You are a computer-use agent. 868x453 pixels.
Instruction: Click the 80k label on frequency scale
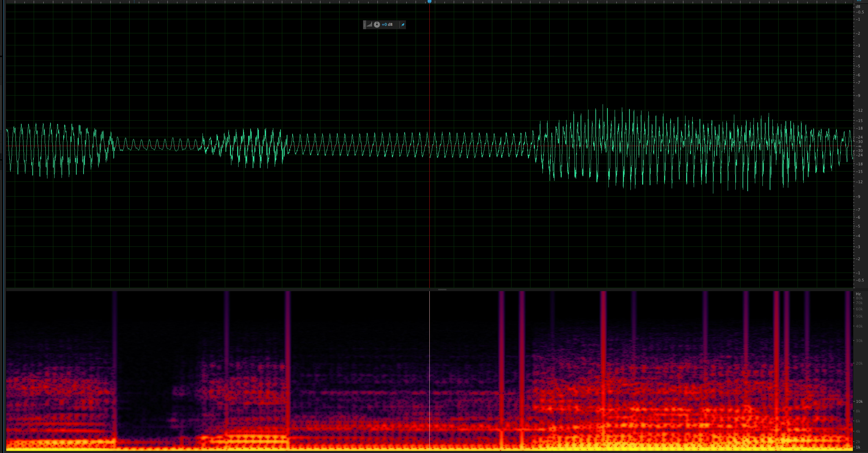[859, 298]
